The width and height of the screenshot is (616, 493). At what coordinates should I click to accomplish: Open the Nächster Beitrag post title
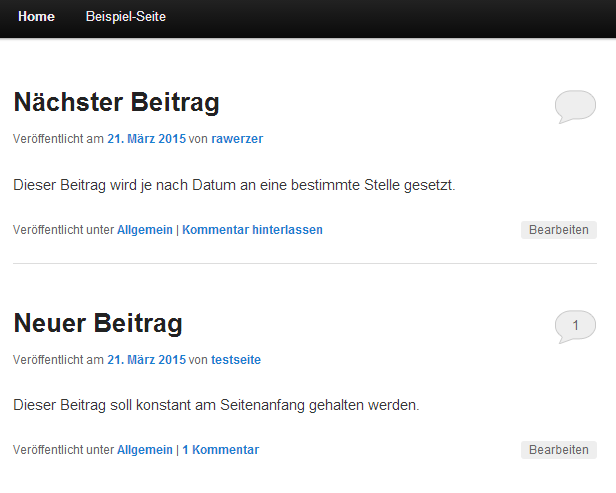coord(116,103)
